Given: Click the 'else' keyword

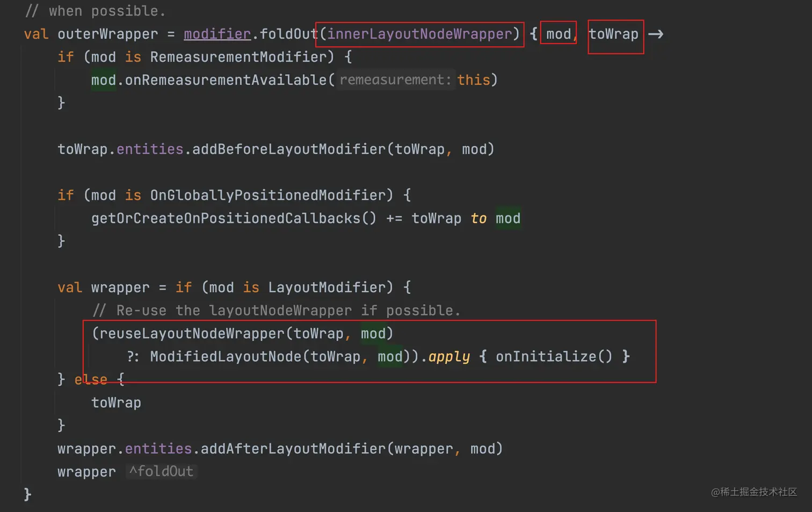Looking at the screenshot, I should click(x=91, y=380).
